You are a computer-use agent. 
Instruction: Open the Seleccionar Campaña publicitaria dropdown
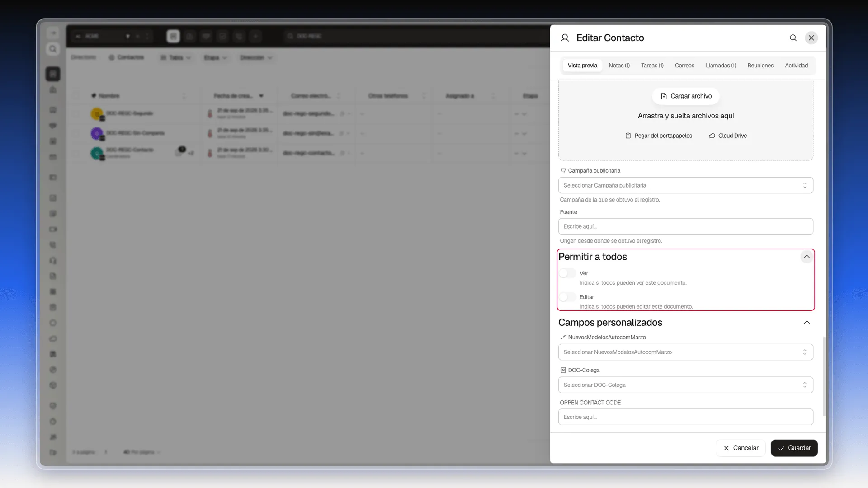coord(685,185)
